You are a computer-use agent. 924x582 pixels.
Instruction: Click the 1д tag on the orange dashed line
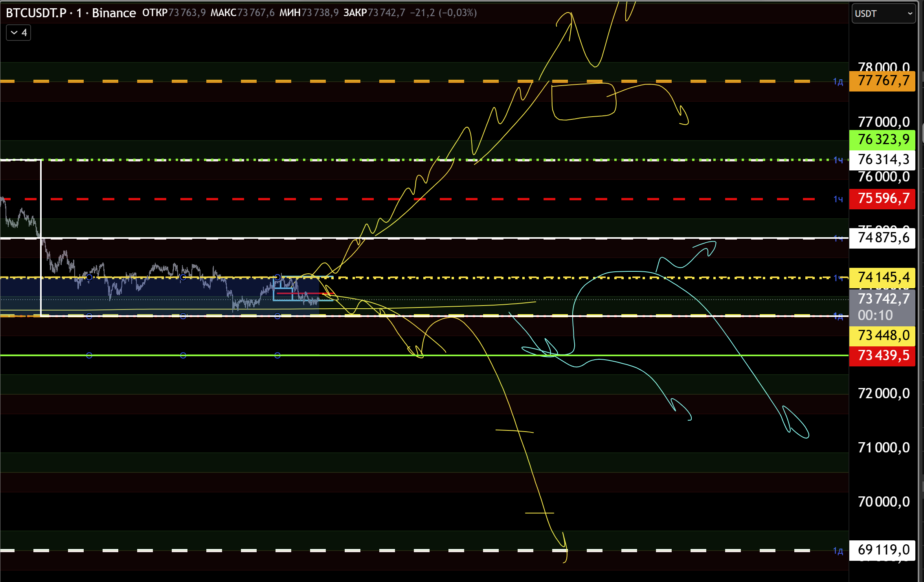click(x=838, y=82)
